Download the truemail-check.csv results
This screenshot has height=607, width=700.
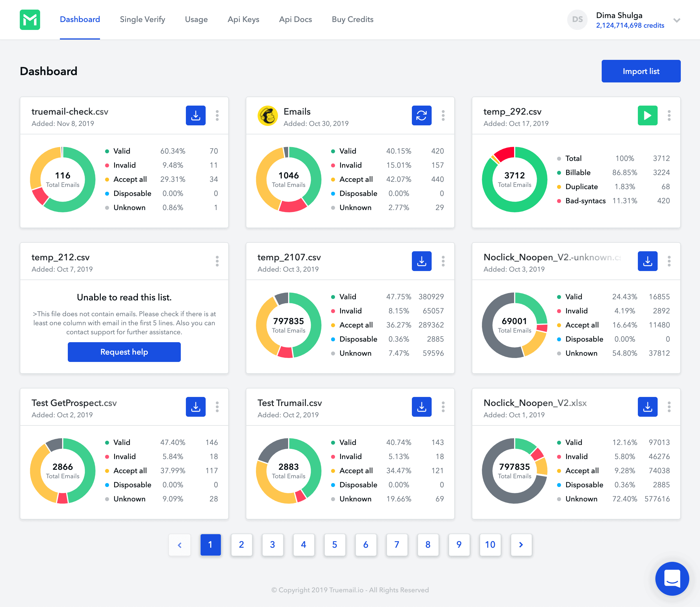pos(195,115)
